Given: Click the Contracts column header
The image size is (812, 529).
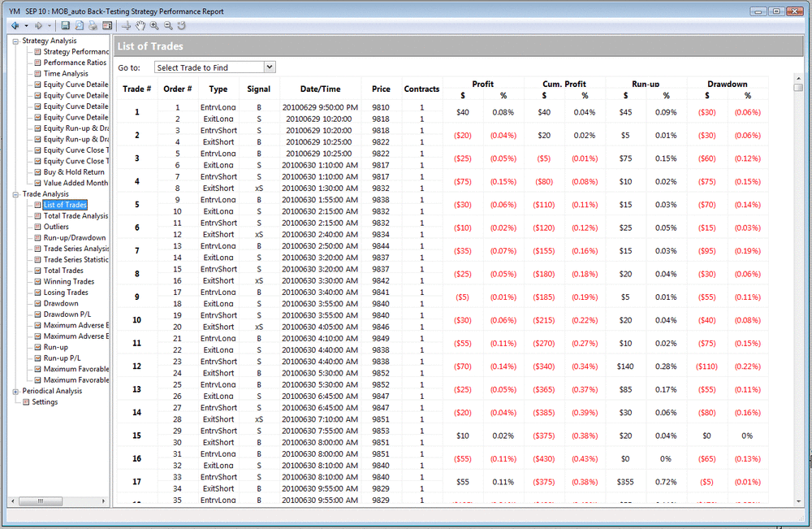Looking at the screenshot, I should [421, 89].
